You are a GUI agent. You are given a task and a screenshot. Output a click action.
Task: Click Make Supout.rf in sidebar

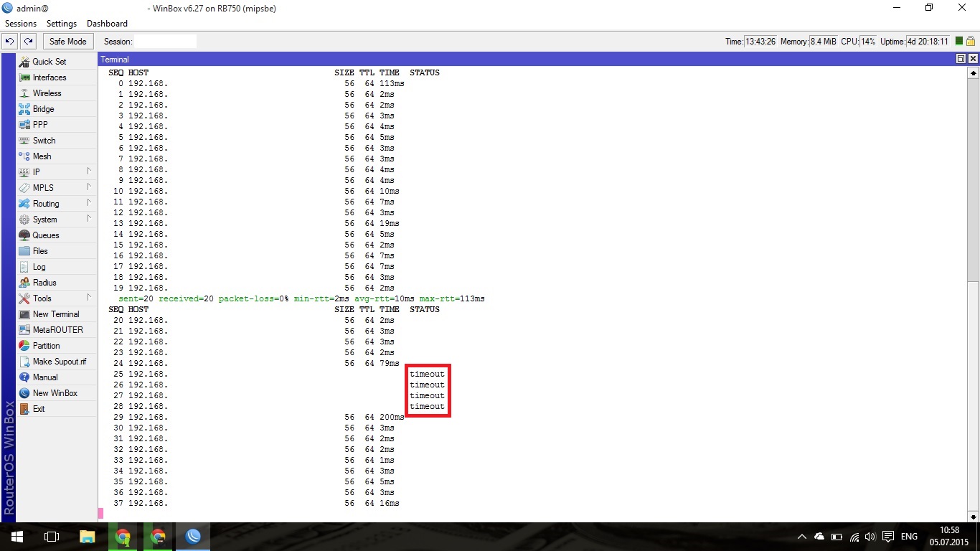coord(59,362)
